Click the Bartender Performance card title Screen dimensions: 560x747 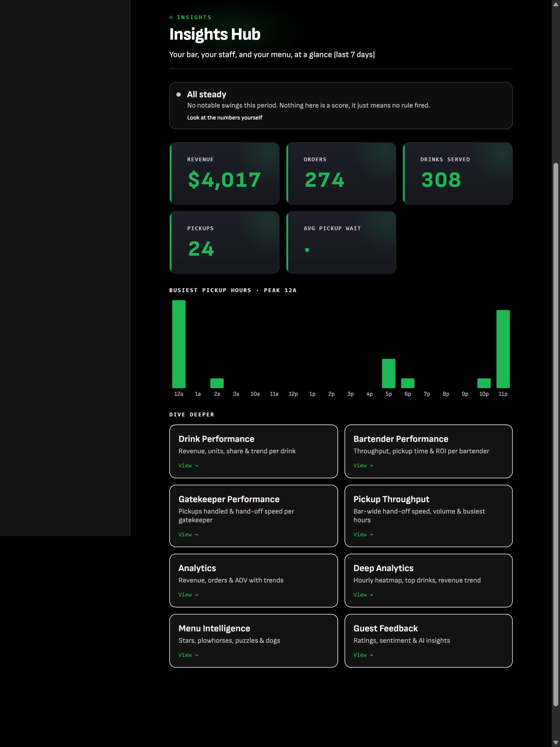401,439
